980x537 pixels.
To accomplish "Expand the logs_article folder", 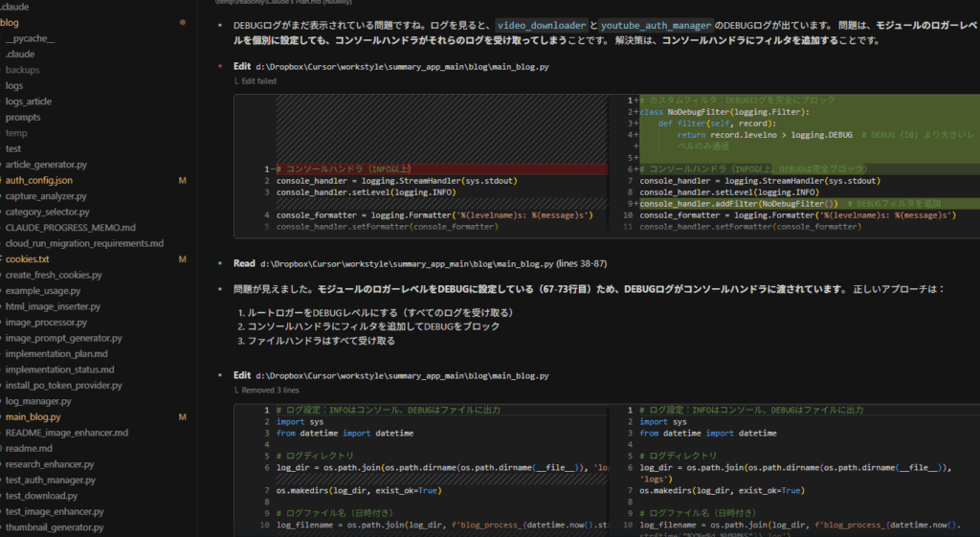I will click(28, 101).
